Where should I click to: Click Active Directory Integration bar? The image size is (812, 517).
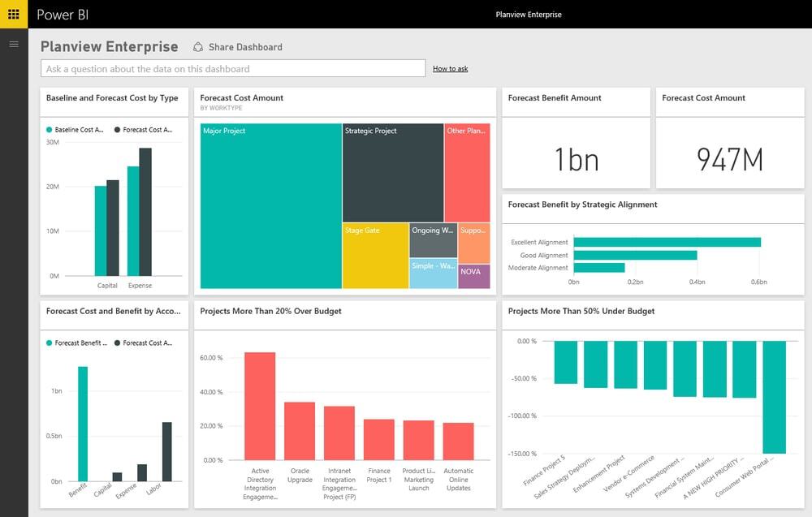coord(260,407)
